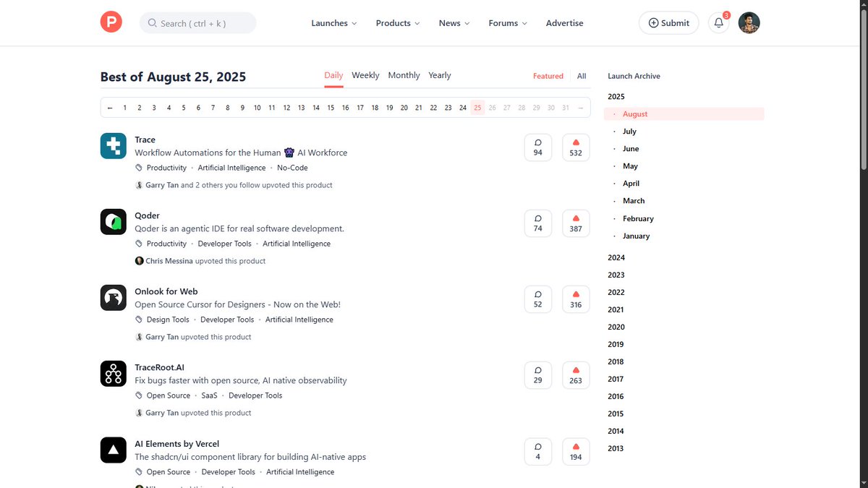Image resolution: width=868 pixels, height=488 pixels.
Task: Open the Trace product title
Action: [145, 140]
